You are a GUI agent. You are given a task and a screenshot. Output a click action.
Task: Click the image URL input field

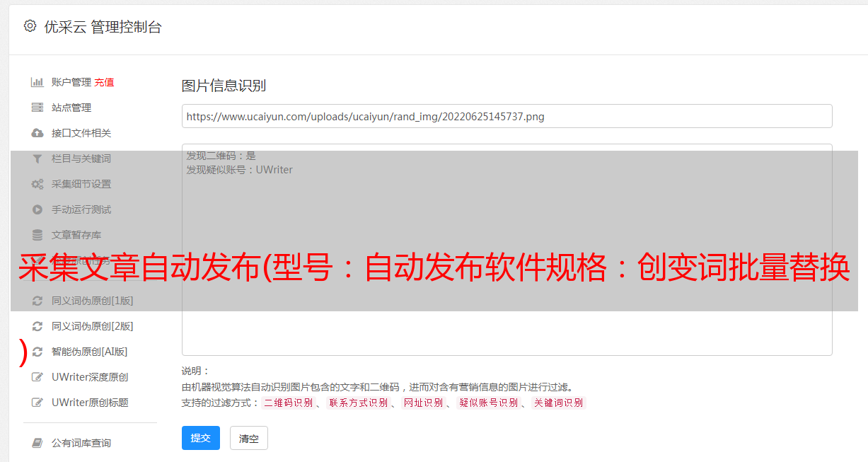tap(507, 116)
